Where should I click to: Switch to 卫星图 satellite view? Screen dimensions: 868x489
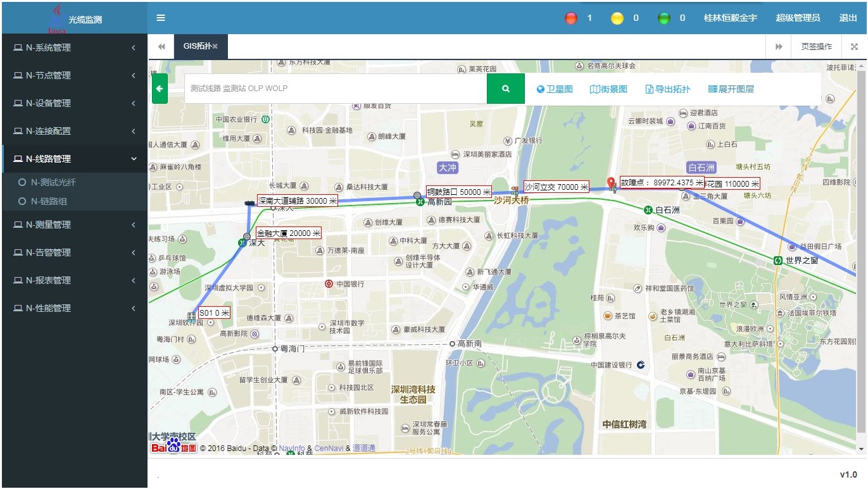coord(555,89)
